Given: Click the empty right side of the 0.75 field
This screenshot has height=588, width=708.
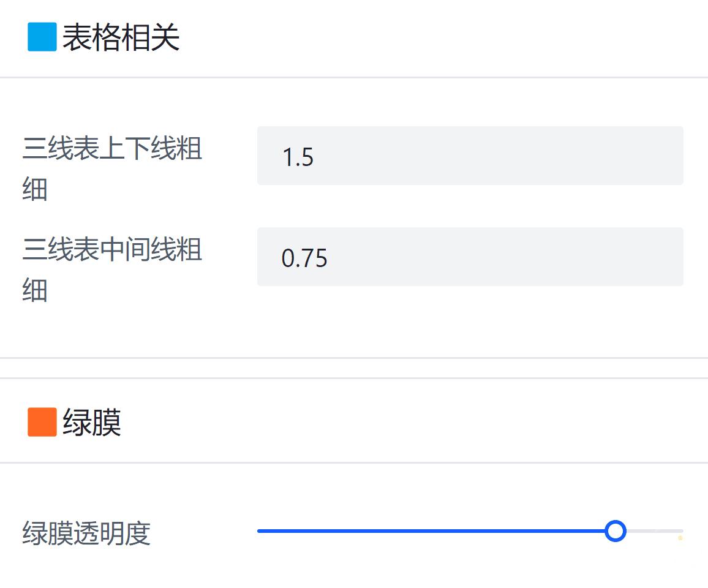Looking at the screenshot, I should [x=582, y=257].
